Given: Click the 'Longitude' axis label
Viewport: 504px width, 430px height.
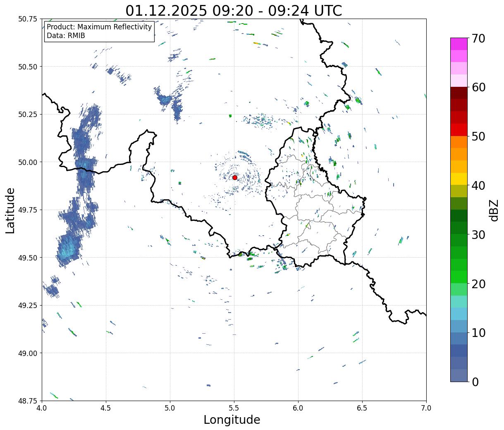Looking at the screenshot, I should [x=232, y=420].
